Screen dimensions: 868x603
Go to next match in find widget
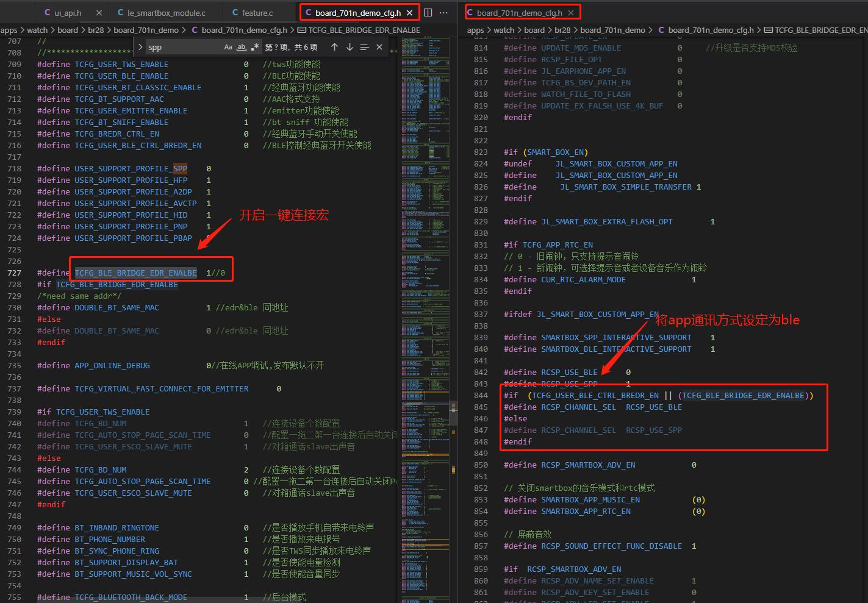(x=350, y=47)
